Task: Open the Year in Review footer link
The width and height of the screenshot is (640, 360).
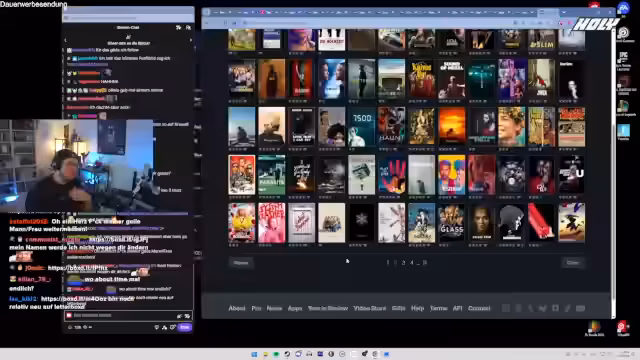Action: coord(328,308)
